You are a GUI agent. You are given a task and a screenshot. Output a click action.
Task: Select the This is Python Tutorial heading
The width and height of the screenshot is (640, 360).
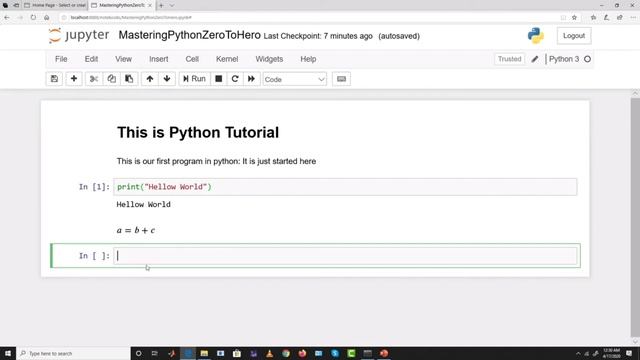198,133
